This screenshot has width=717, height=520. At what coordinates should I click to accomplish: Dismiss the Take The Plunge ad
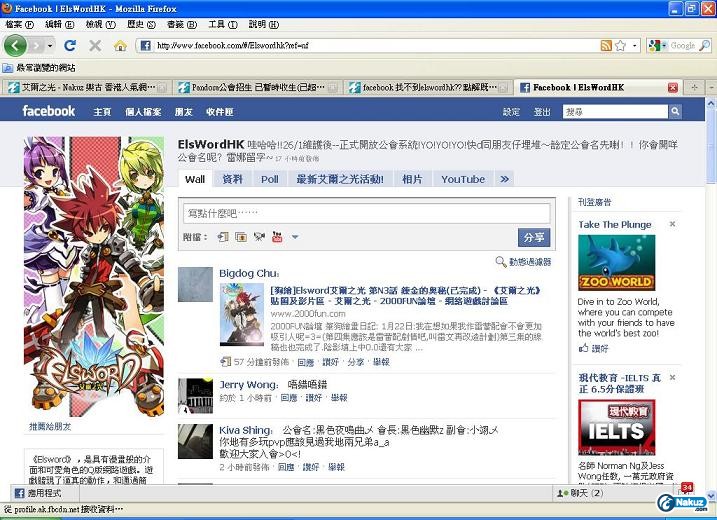(x=672, y=225)
